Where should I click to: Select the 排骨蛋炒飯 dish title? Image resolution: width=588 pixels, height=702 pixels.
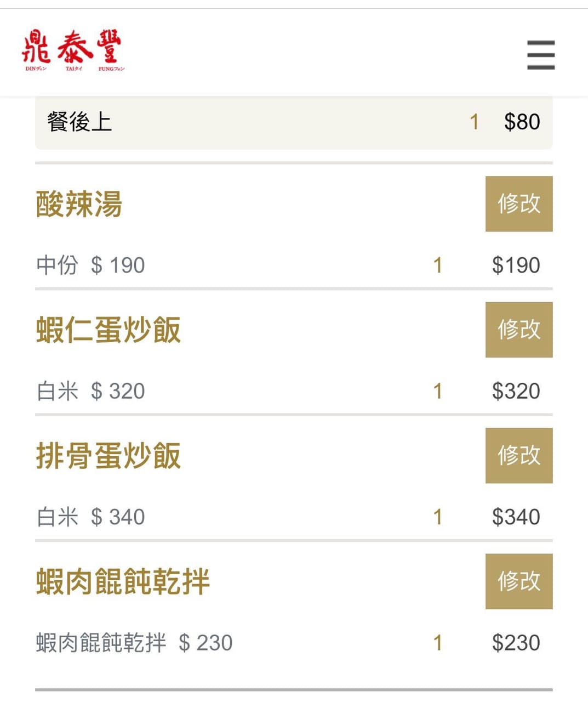point(108,456)
